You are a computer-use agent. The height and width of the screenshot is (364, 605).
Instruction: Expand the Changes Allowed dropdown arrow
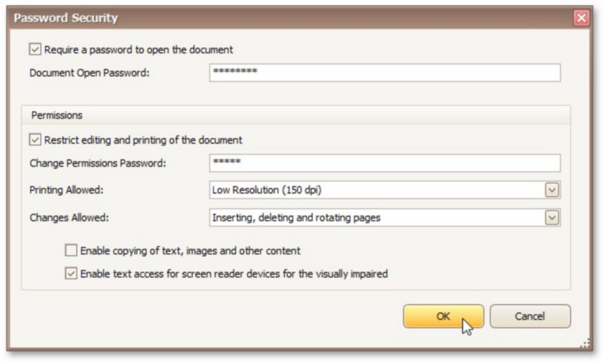click(552, 218)
